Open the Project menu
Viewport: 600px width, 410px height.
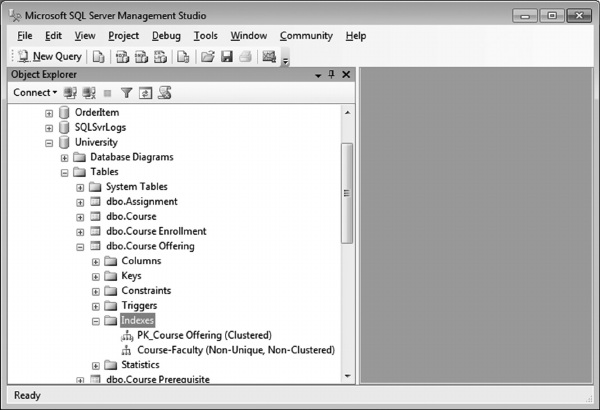[x=123, y=36]
